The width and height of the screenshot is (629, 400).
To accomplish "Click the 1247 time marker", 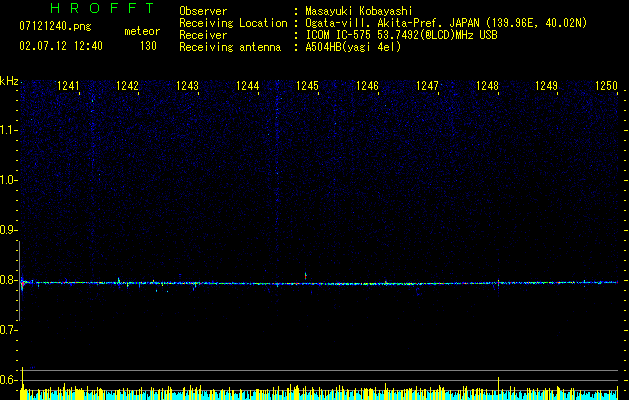I will pyautogui.click(x=427, y=86).
